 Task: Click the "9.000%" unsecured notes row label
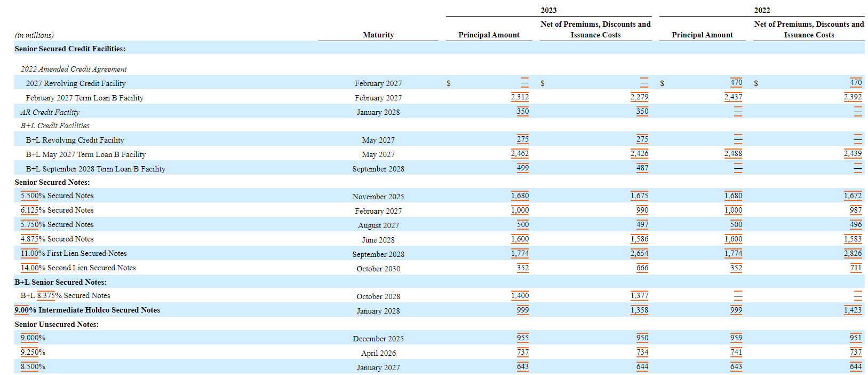[33, 338]
